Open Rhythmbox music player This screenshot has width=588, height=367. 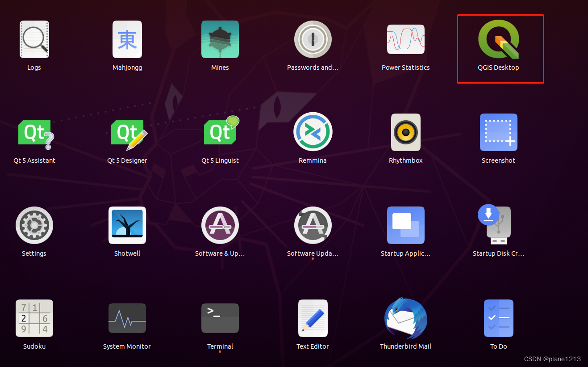405,132
